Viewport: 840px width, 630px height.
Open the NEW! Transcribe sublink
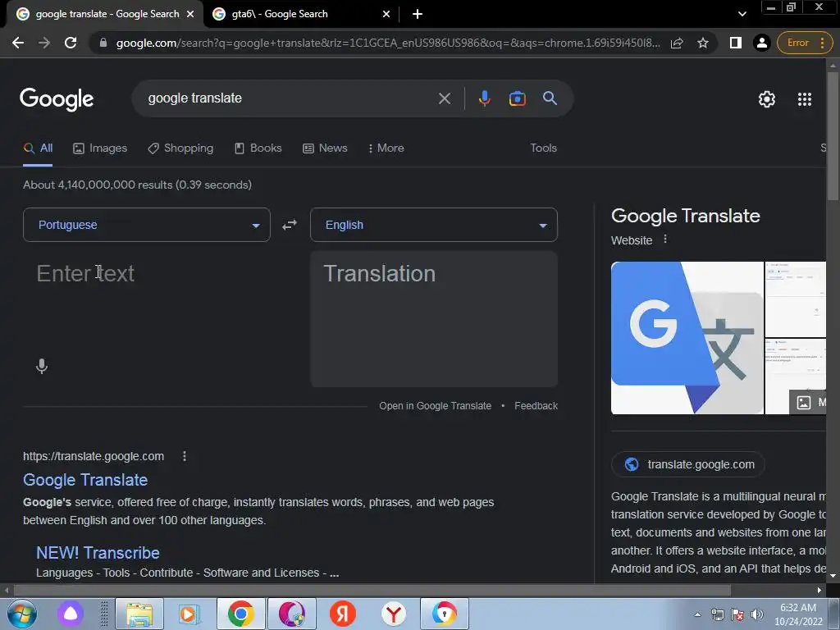tap(98, 553)
